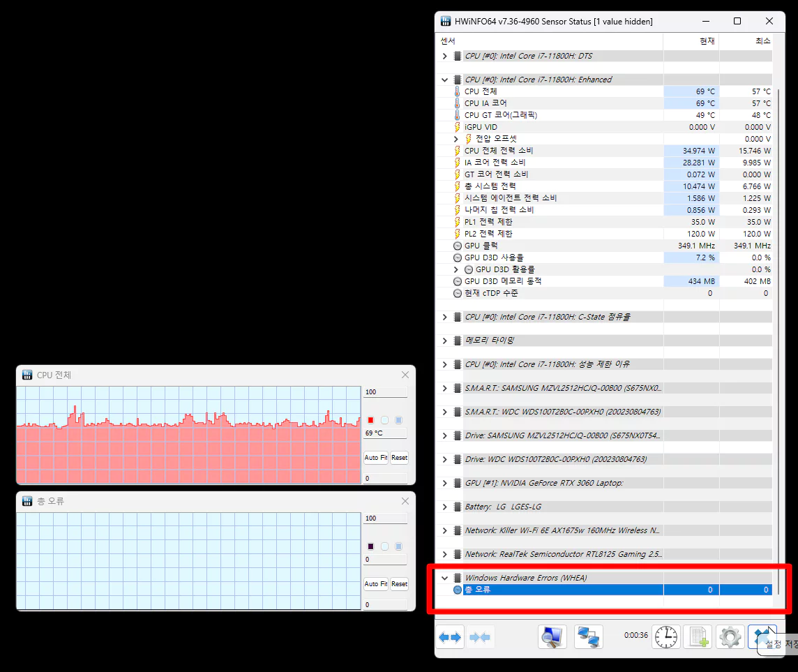798x672 pixels.
Task: Select the PL2 전력 제한 row
Action: point(604,234)
